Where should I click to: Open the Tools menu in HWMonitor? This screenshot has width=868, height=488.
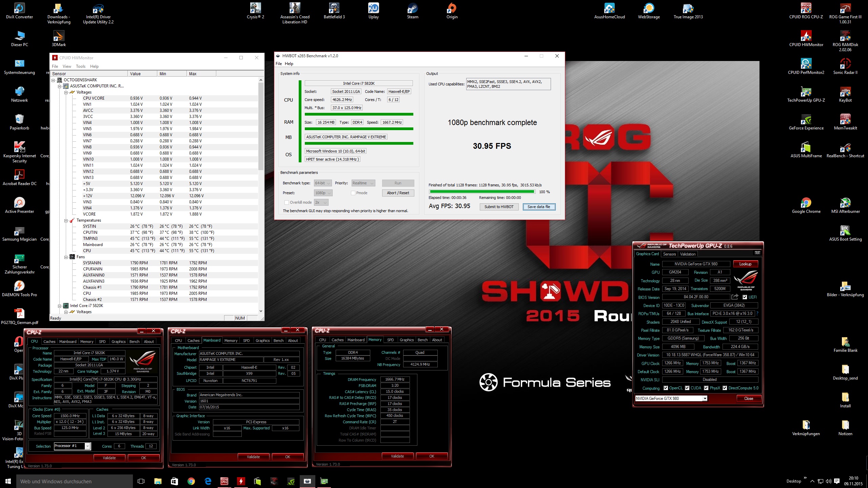click(80, 66)
